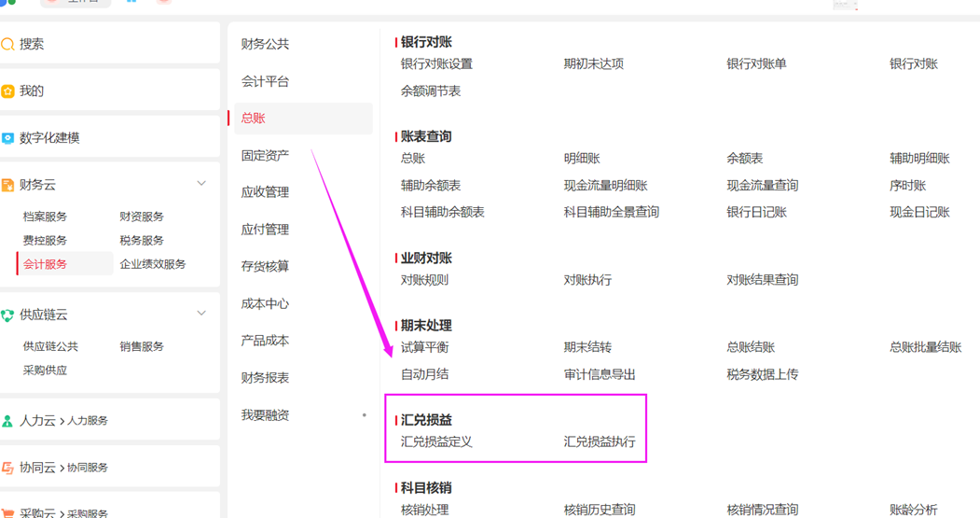
Task: Open 期末结转
Action: [x=587, y=348]
